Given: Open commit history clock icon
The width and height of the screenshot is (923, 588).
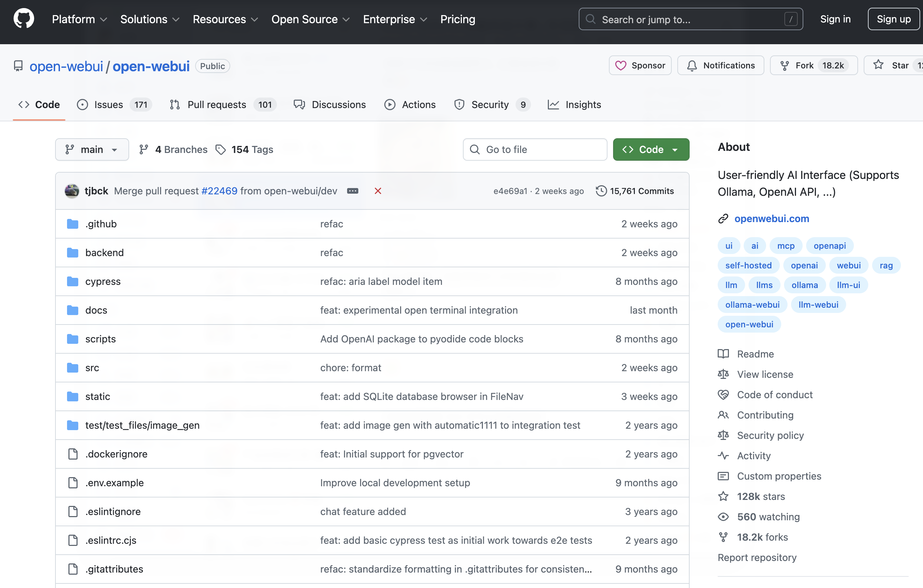Looking at the screenshot, I should coord(601,191).
